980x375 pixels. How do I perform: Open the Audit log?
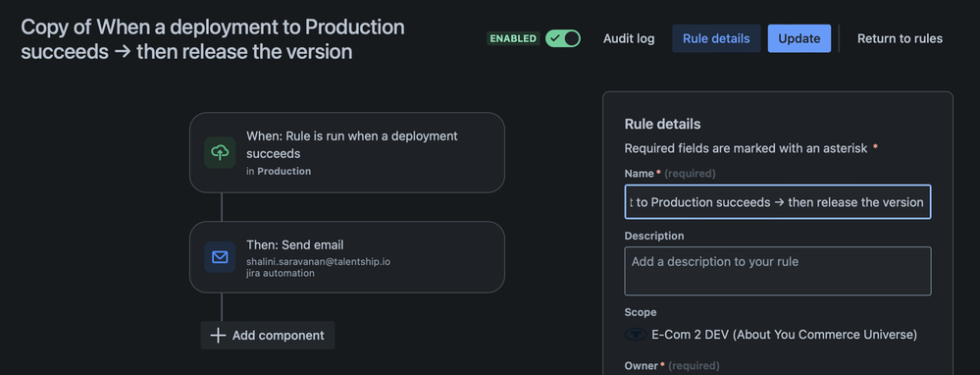pyautogui.click(x=629, y=38)
